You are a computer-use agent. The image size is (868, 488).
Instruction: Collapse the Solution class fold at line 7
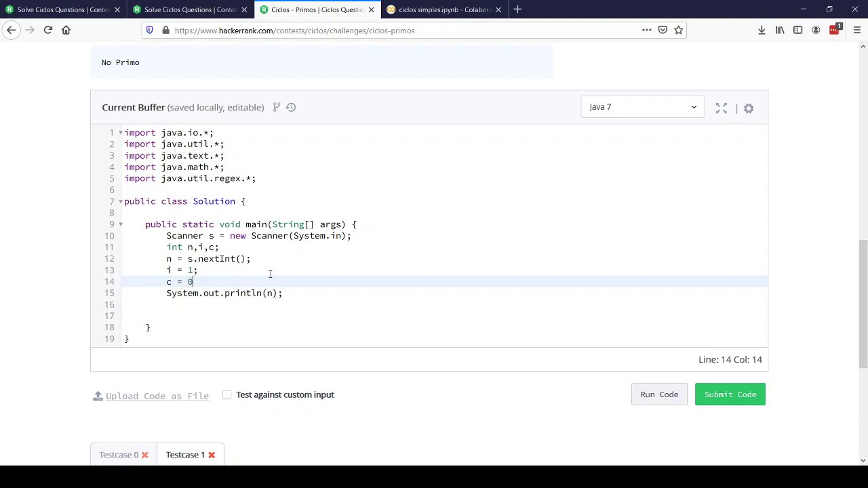click(121, 201)
